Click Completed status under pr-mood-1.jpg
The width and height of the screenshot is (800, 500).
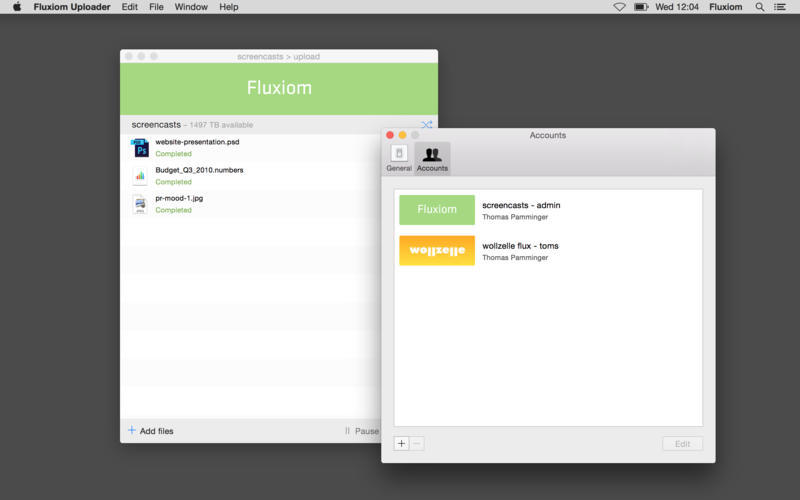[173, 210]
